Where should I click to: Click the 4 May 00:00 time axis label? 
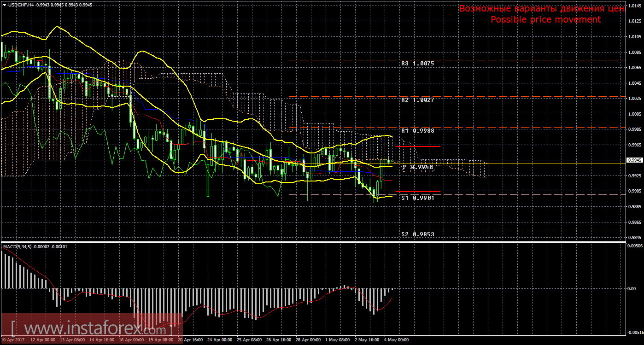coord(398,340)
